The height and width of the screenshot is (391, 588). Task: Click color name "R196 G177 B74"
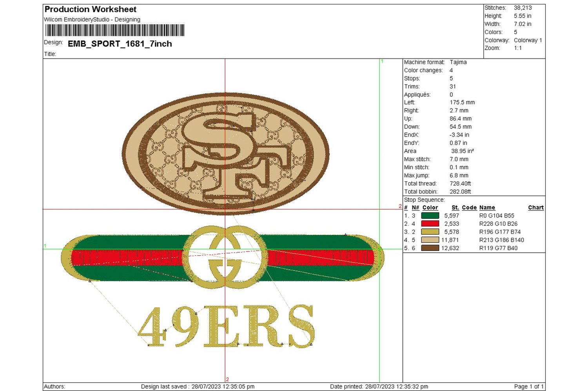[x=500, y=232]
